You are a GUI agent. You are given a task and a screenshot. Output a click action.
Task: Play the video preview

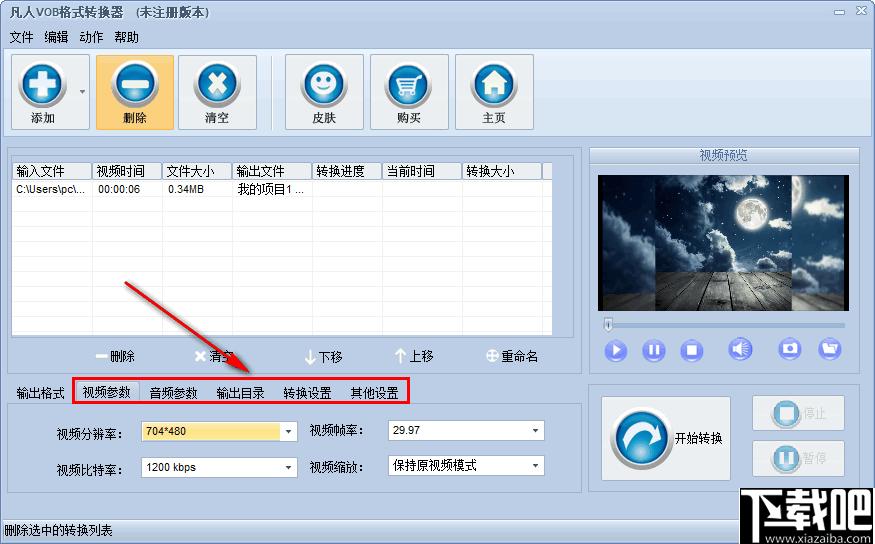coord(616,350)
